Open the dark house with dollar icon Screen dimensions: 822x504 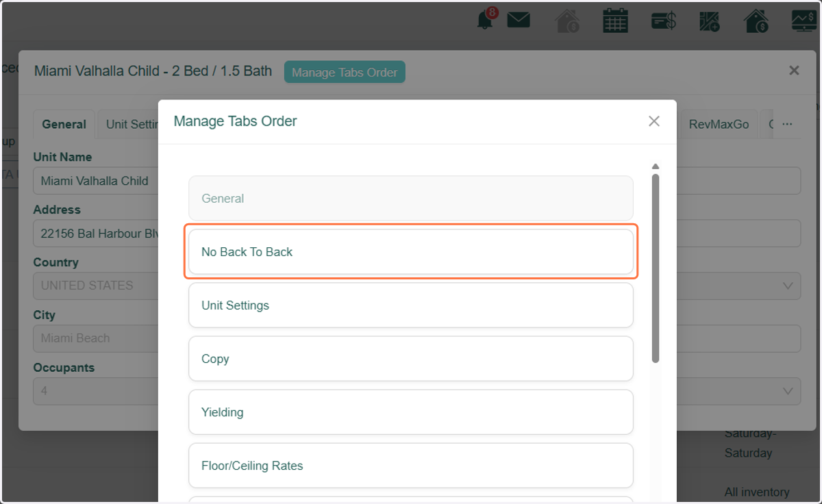(756, 21)
